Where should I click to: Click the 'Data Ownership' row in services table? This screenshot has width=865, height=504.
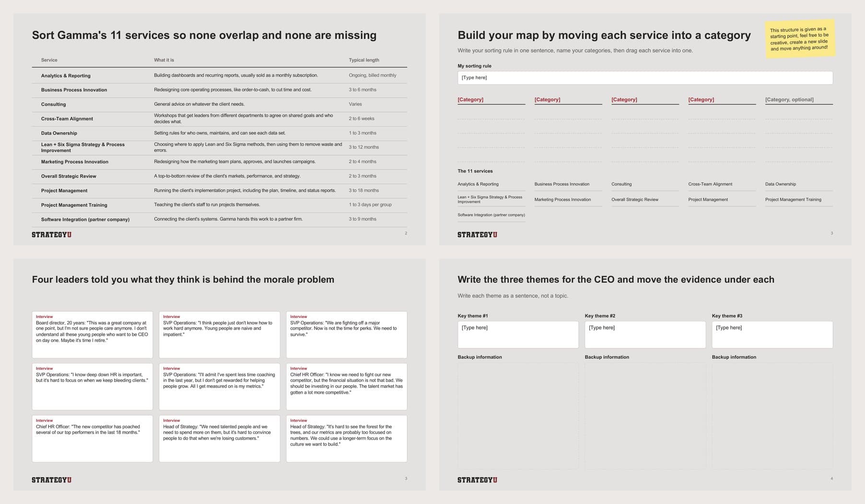click(x=219, y=133)
